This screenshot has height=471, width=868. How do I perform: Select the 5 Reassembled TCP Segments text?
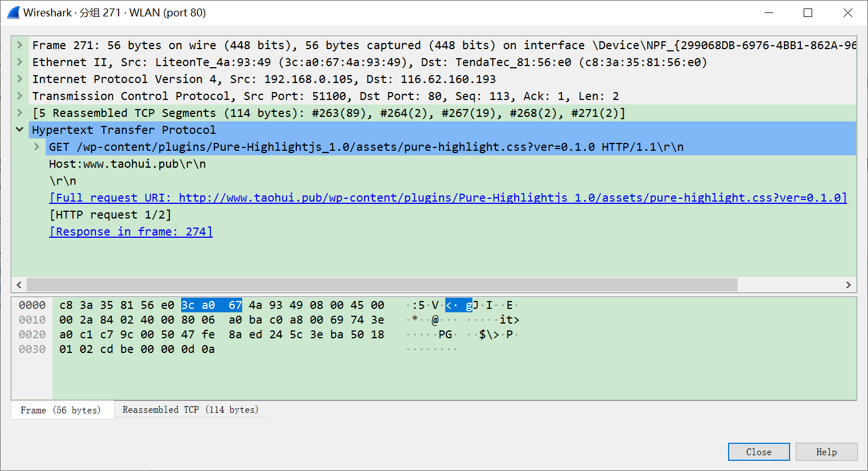coord(329,113)
